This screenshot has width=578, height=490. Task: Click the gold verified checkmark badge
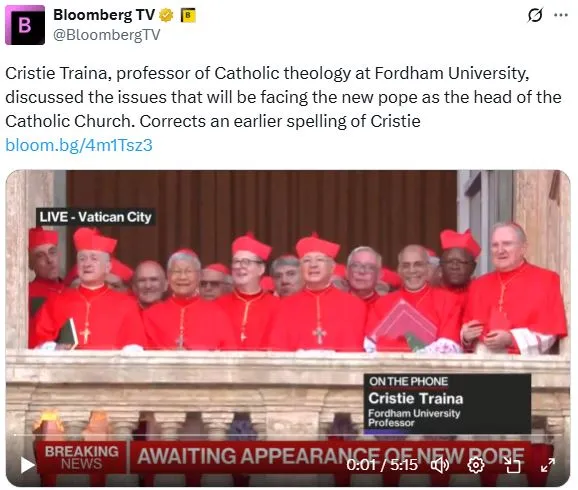point(166,15)
